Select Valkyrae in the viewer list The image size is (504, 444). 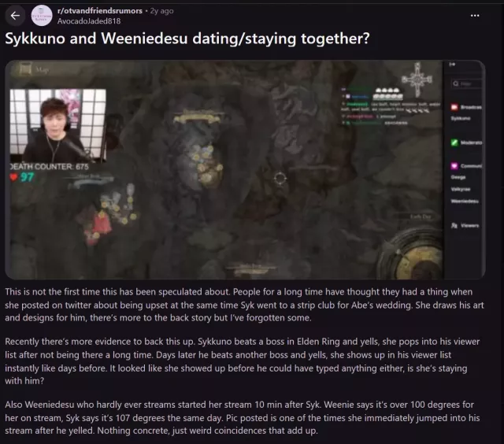point(460,189)
